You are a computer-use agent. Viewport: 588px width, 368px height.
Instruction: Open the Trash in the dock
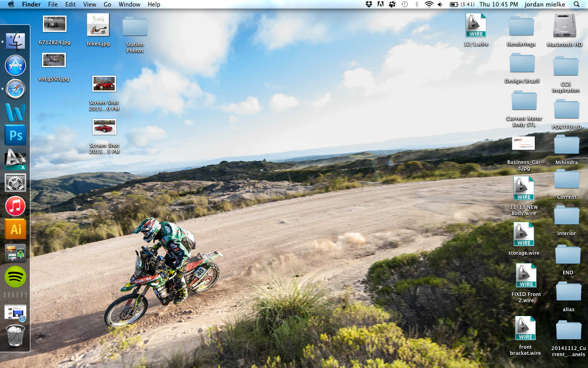pyautogui.click(x=16, y=336)
